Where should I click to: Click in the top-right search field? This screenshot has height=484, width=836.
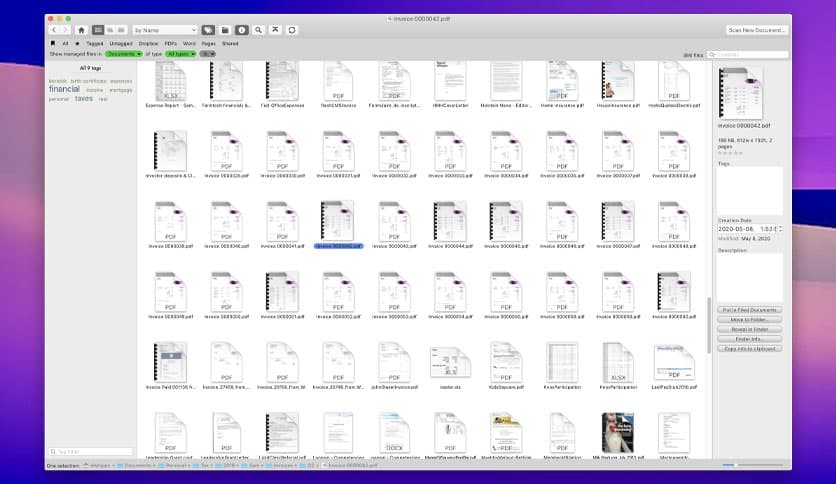point(747,54)
